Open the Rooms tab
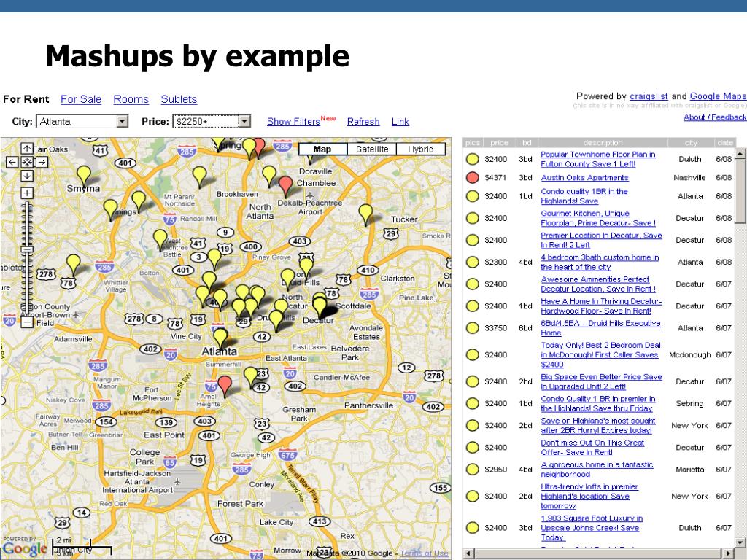 pos(131,99)
